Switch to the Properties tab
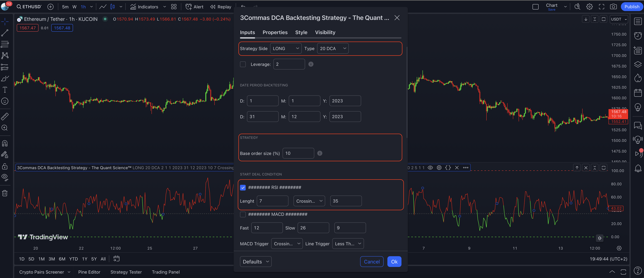 point(275,32)
